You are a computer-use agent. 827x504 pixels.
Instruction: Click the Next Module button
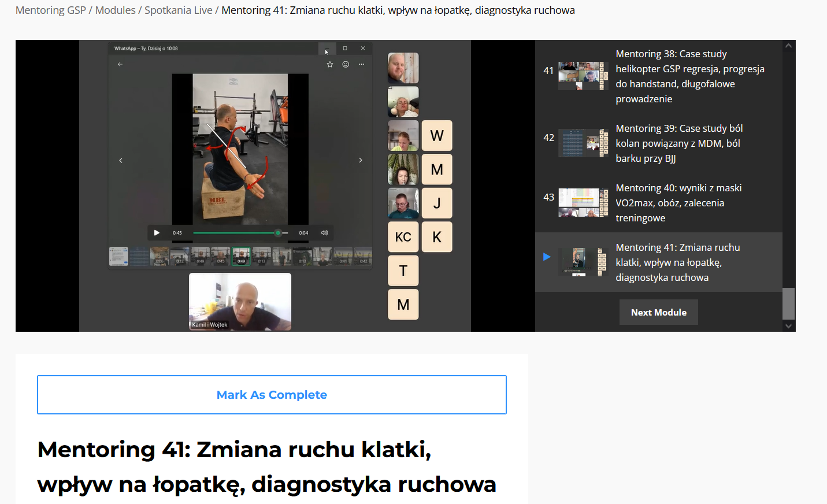pos(658,312)
